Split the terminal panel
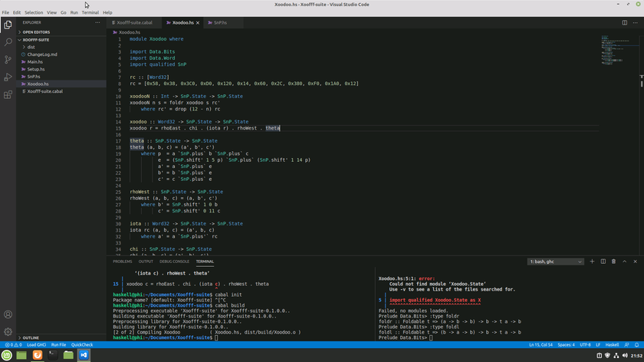 click(x=603, y=262)
